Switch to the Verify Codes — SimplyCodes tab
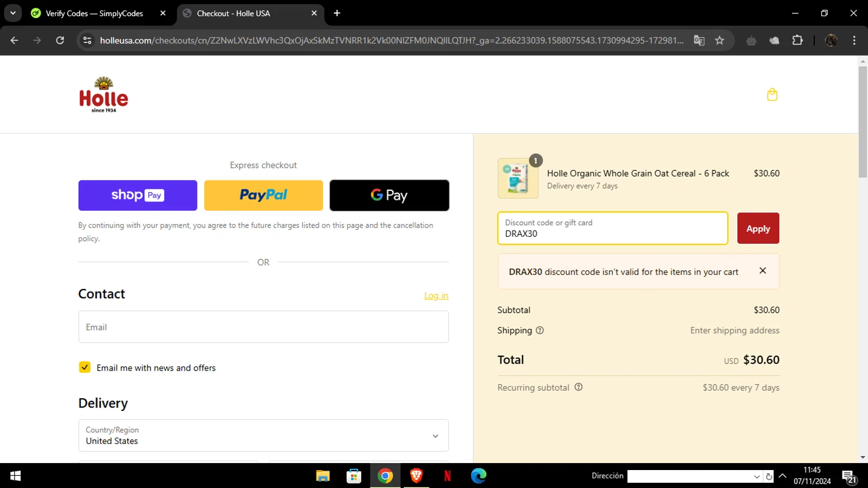 click(x=94, y=13)
